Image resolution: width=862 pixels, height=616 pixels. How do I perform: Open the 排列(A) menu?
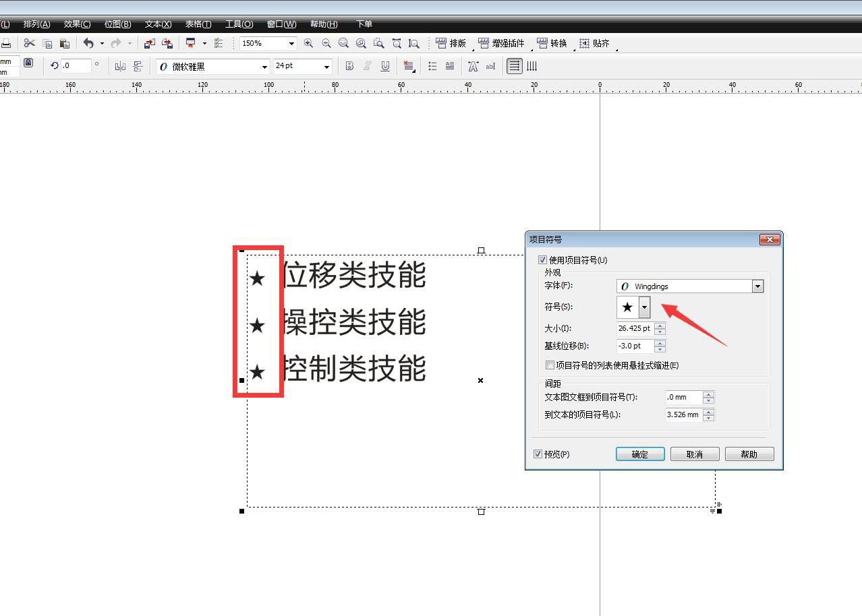coord(36,24)
